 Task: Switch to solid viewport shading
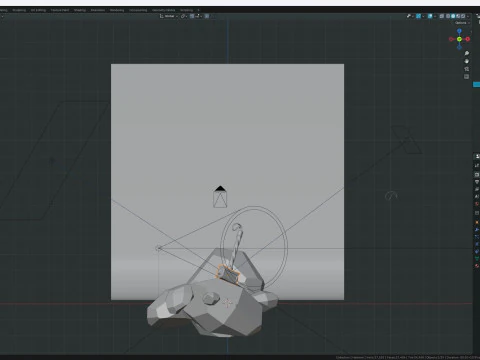coord(453,16)
